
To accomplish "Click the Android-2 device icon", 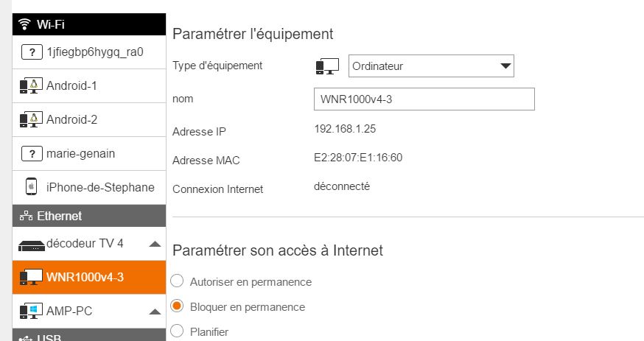I will pos(31,119).
